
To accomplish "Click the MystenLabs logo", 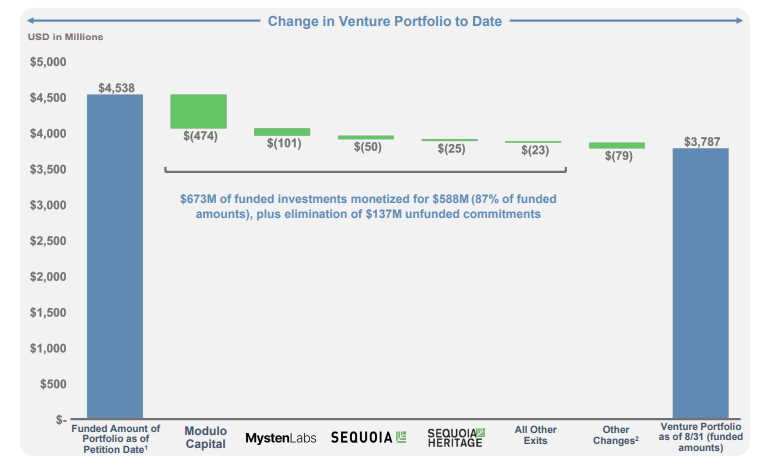I will pyautogui.click(x=281, y=438).
